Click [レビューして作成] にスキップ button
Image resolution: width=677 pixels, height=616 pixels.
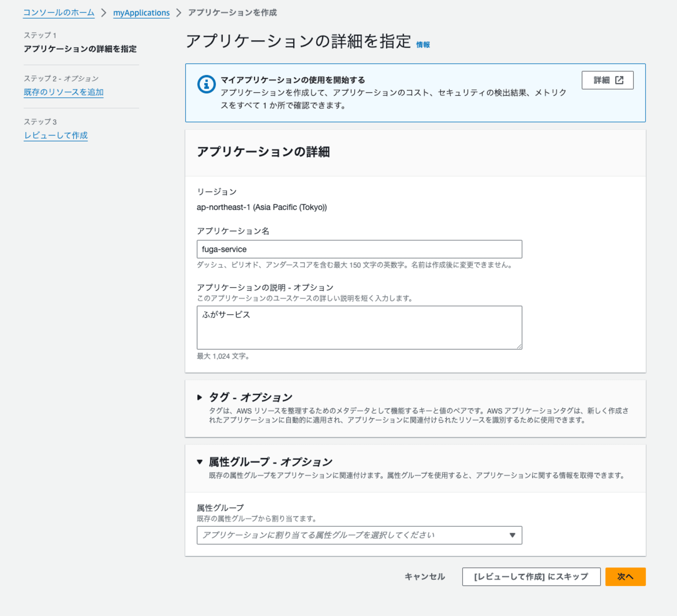[x=531, y=576]
